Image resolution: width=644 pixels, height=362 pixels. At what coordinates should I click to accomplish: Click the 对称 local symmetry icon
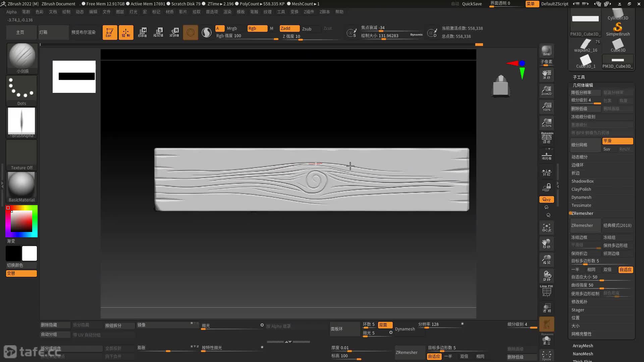tap(546, 172)
